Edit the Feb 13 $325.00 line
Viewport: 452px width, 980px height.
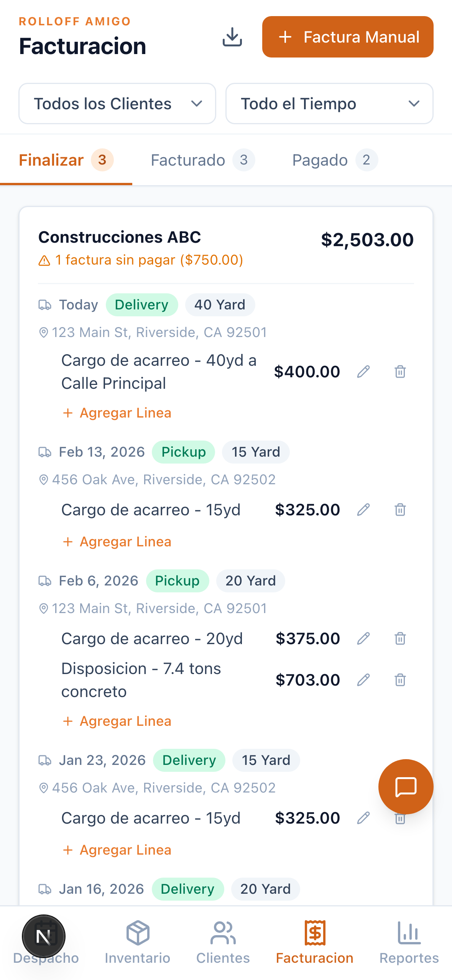click(x=363, y=510)
